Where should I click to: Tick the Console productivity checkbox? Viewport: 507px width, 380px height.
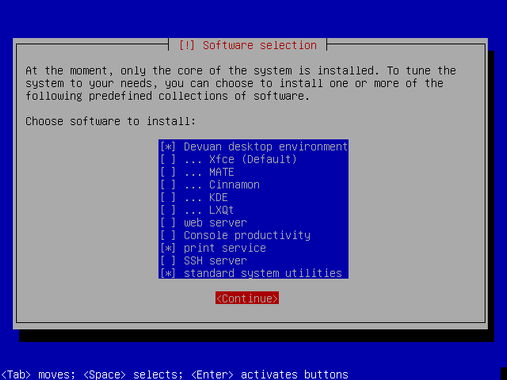point(168,235)
